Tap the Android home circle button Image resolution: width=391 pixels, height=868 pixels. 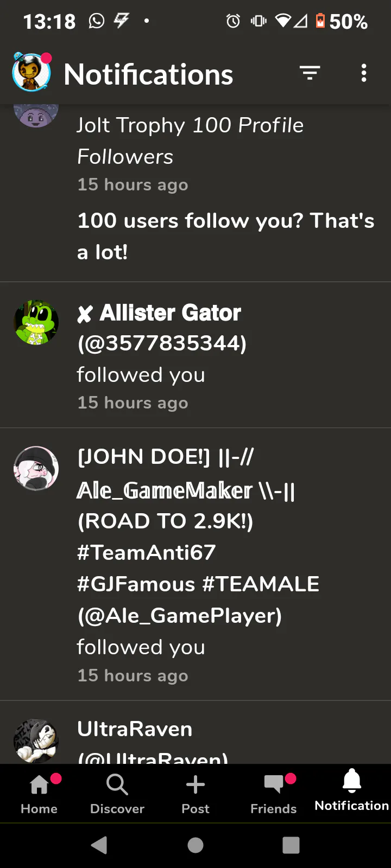195,845
